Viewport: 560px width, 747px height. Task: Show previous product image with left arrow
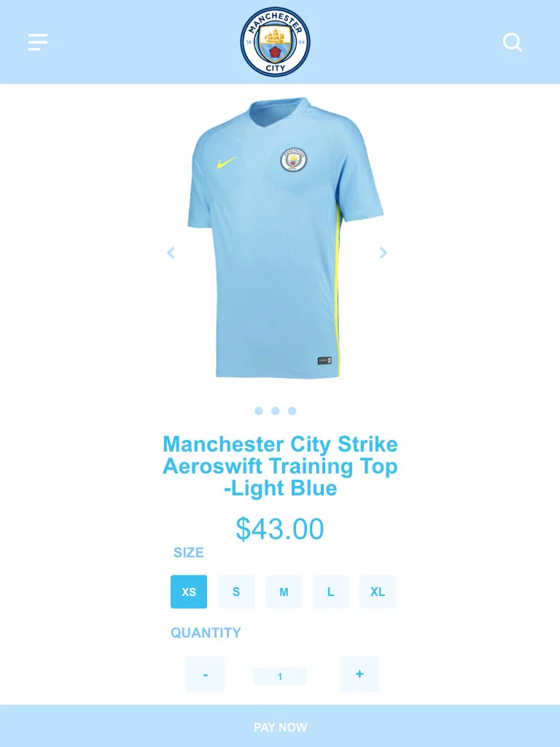point(171,252)
